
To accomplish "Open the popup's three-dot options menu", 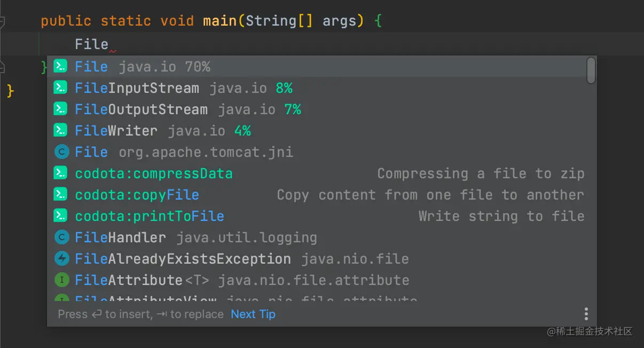I will 586,314.
